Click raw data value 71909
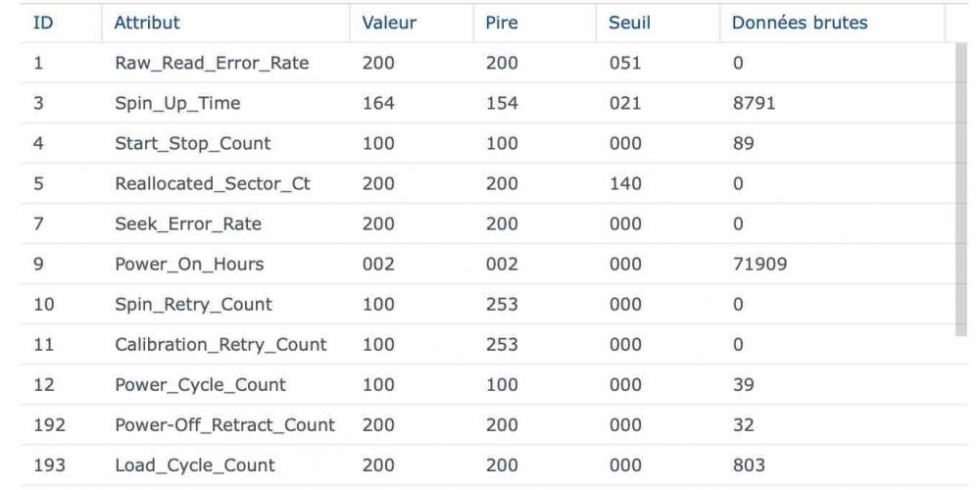Screen dimensions: 980x490 pos(759,265)
